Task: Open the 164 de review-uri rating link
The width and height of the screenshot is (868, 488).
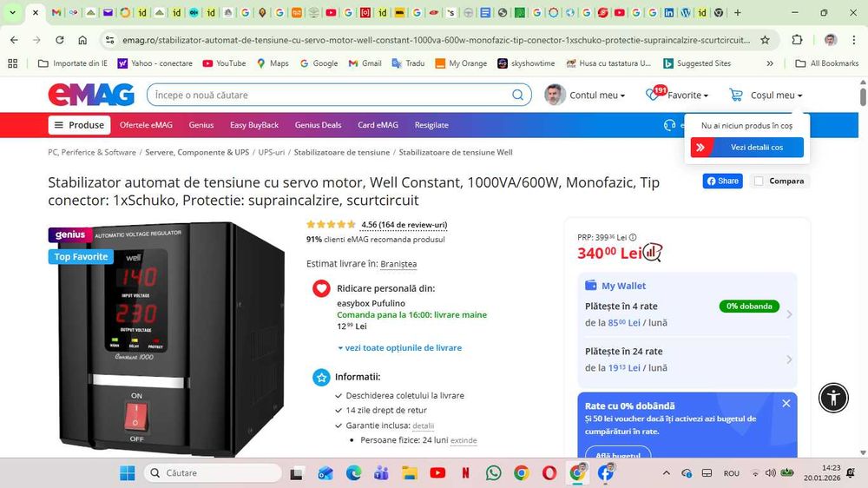Action: tap(404, 225)
